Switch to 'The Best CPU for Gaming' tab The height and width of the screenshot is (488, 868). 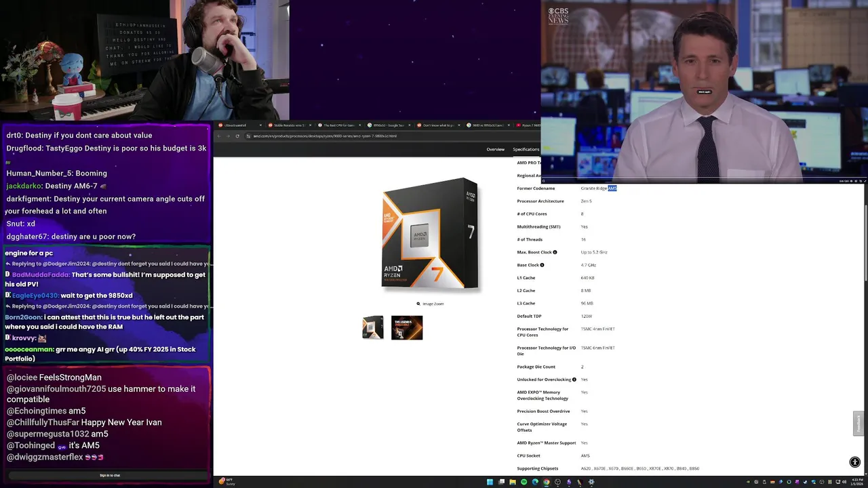(338, 125)
